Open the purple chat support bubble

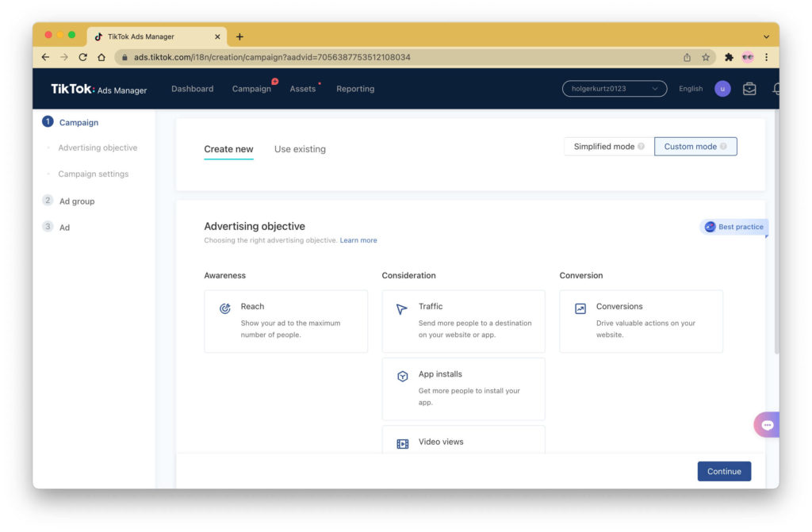(x=767, y=425)
